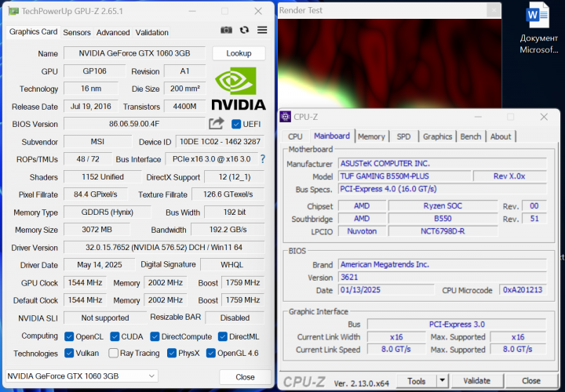Open the Bench tab in CPU-Z
Viewport: 565px width, 392px height.
point(471,136)
